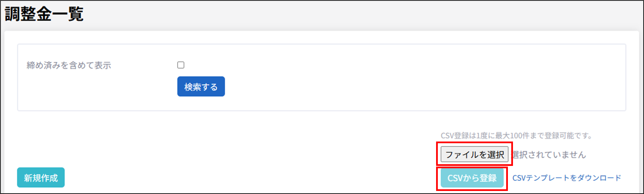The width and height of the screenshot is (644, 194).
Task: Submit the filter using the 検索する button
Action: 201,87
